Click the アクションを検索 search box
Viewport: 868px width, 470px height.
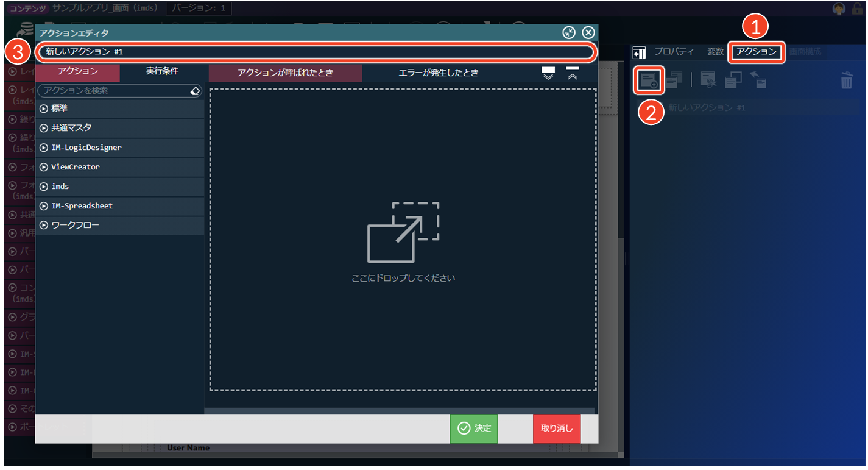(113, 90)
